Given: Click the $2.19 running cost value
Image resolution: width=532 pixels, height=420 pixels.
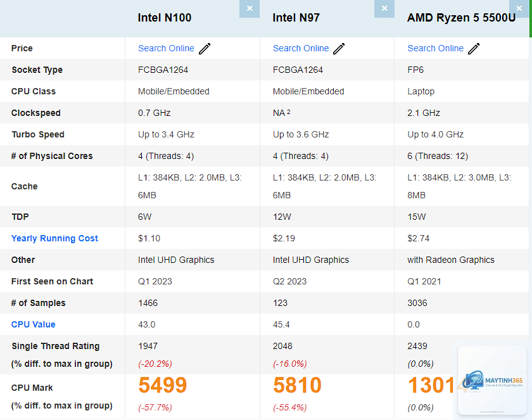Looking at the screenshot, I should point(284,238).
